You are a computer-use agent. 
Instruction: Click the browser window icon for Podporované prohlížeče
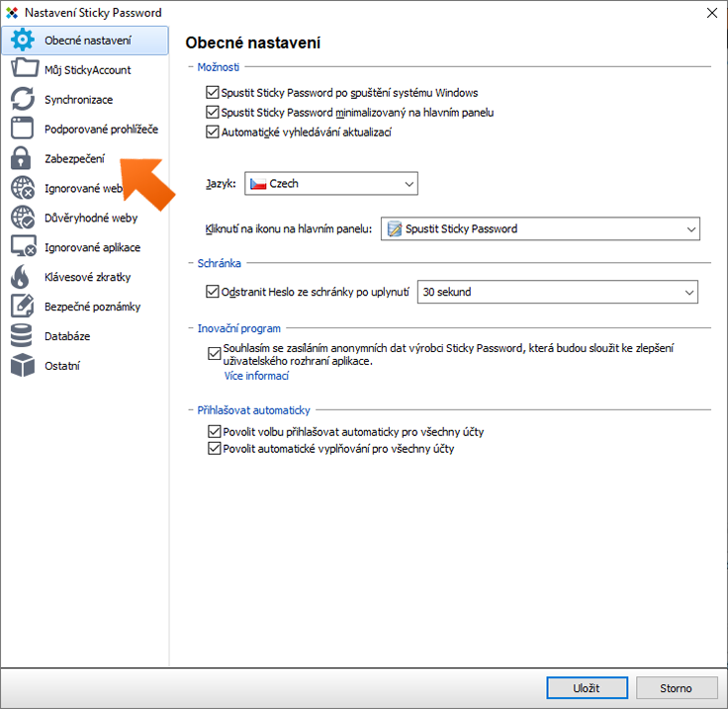(x=23, y=129)
